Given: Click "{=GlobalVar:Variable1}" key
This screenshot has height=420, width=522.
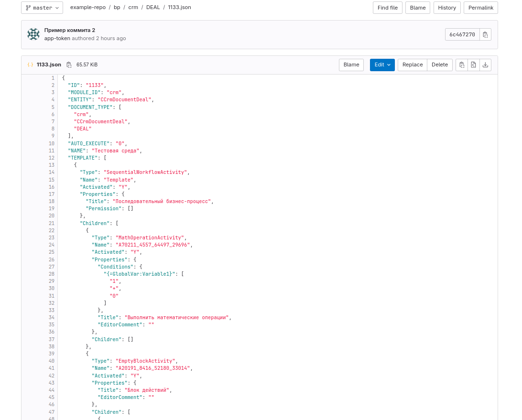Looking at the screenshot, I should [x=140, y=274].
